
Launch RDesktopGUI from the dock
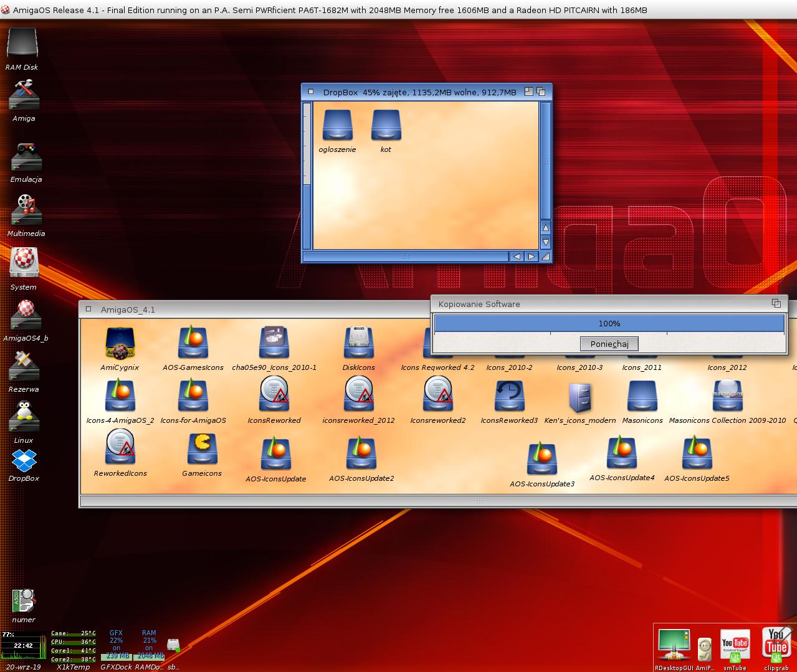674,645
